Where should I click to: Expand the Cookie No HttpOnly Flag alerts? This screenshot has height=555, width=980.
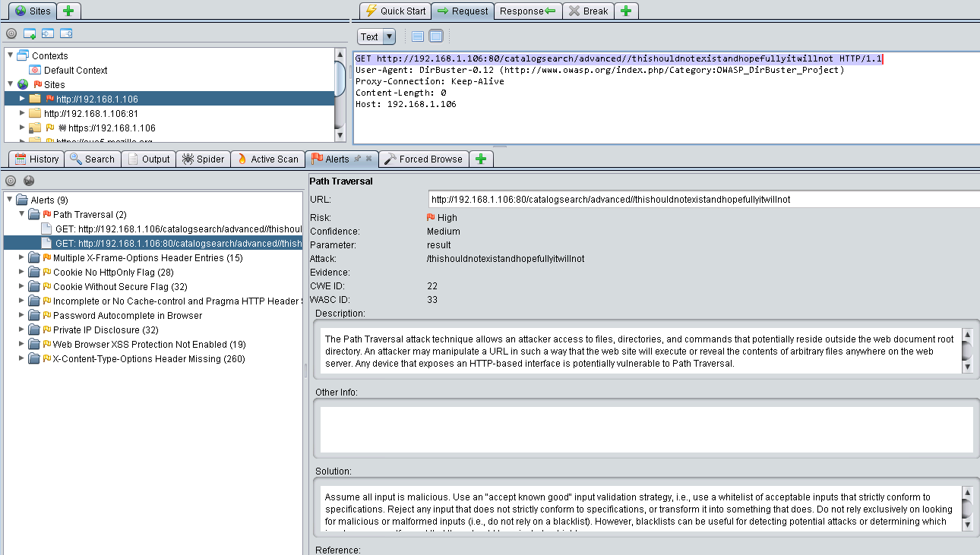coord(22,273)
